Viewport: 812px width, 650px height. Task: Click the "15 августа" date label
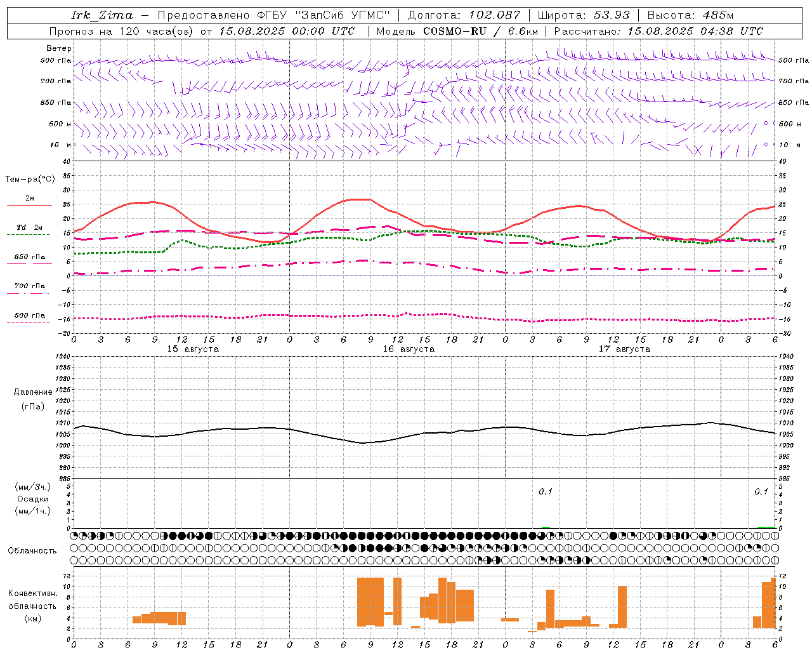[x=193, y=349]
